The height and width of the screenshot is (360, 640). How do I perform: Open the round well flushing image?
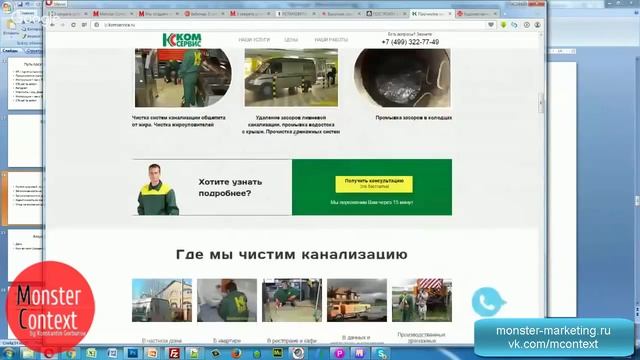click(x=402, y=78)
